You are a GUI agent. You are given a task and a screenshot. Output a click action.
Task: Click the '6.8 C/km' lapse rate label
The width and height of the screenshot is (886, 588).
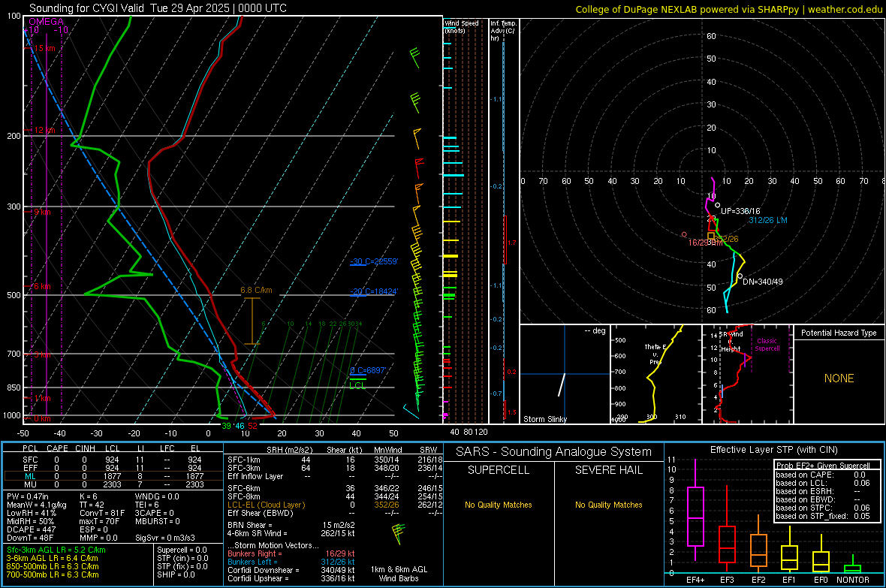tap(257, 290)
